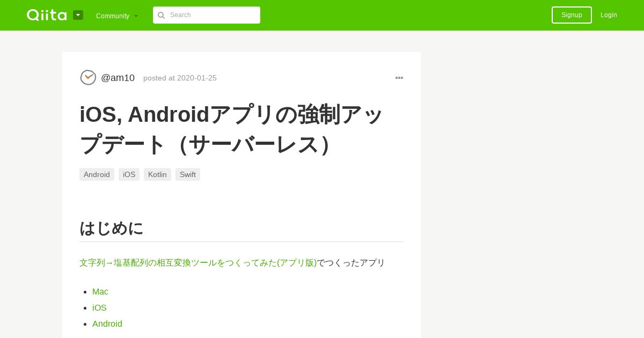Open the Mac list link
This screenshot has height=338, width=644.
click(100, 292)
